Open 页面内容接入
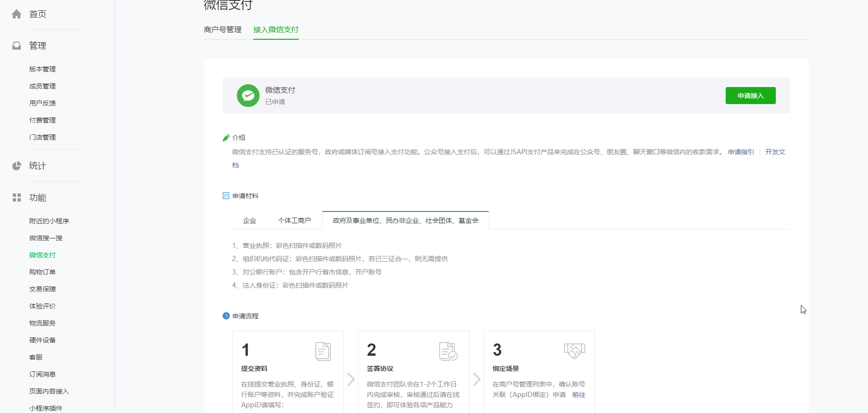 (49, 391)
